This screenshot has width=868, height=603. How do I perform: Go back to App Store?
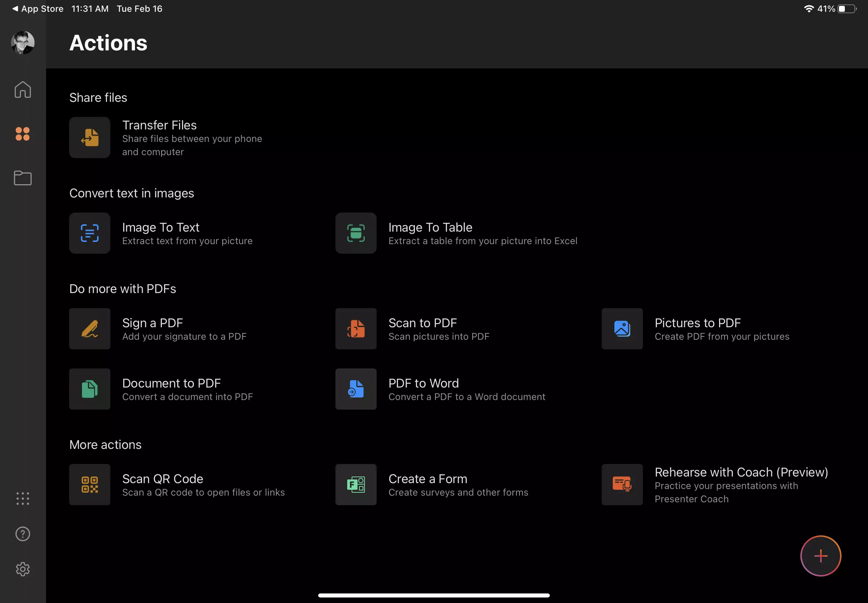(38, 9)
